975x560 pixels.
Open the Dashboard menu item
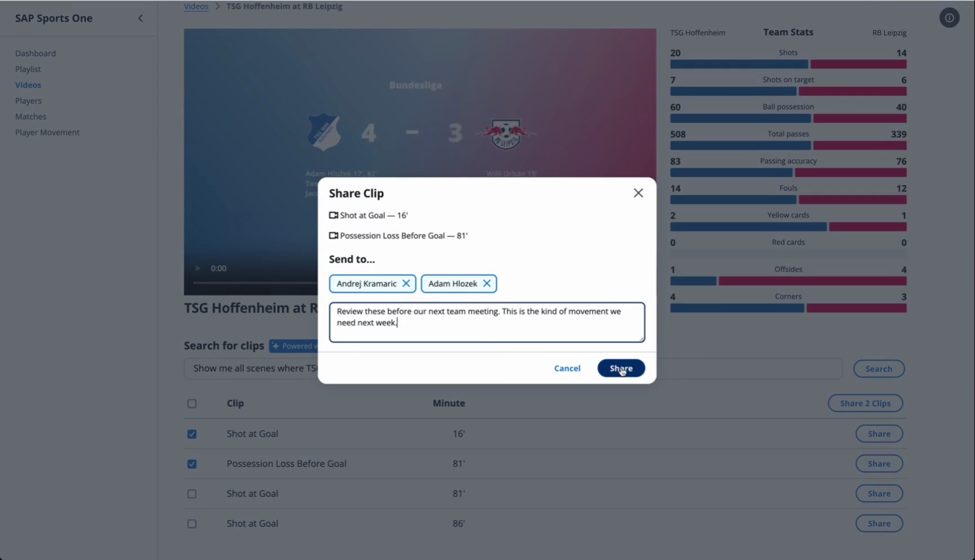[x=36, y=53]
